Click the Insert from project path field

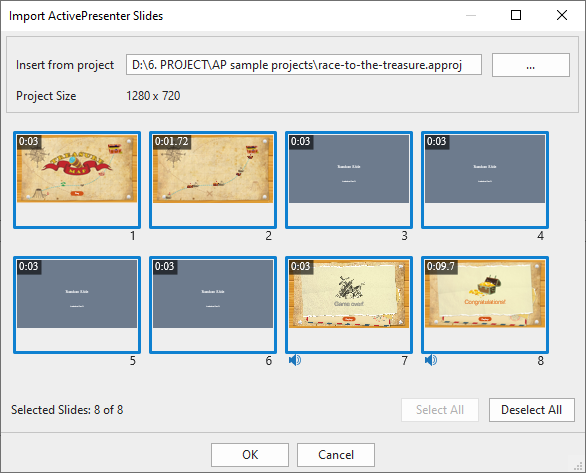pyautogui.click(x=304, y=65)
